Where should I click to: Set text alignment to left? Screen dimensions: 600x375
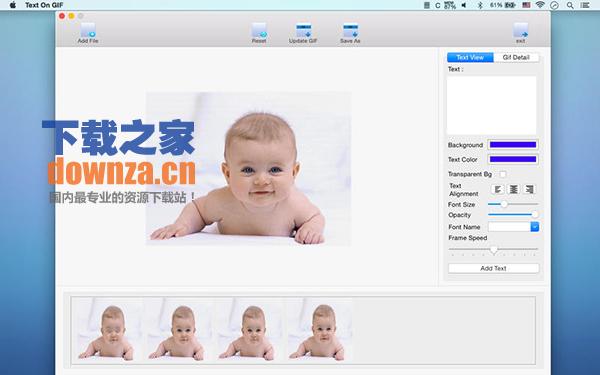[x=498, y=189]
